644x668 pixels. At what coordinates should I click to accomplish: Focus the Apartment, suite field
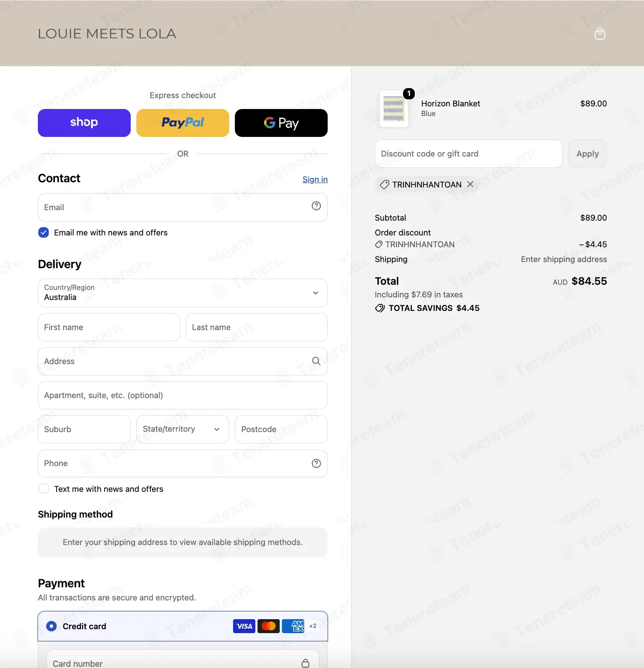pyautogui.click(x=183, y=395)
